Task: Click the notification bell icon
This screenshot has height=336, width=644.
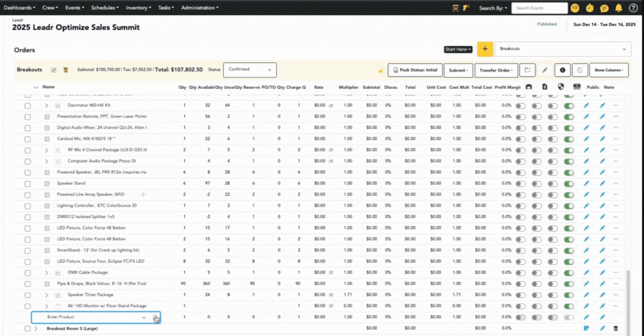Action: click(619, 8)
